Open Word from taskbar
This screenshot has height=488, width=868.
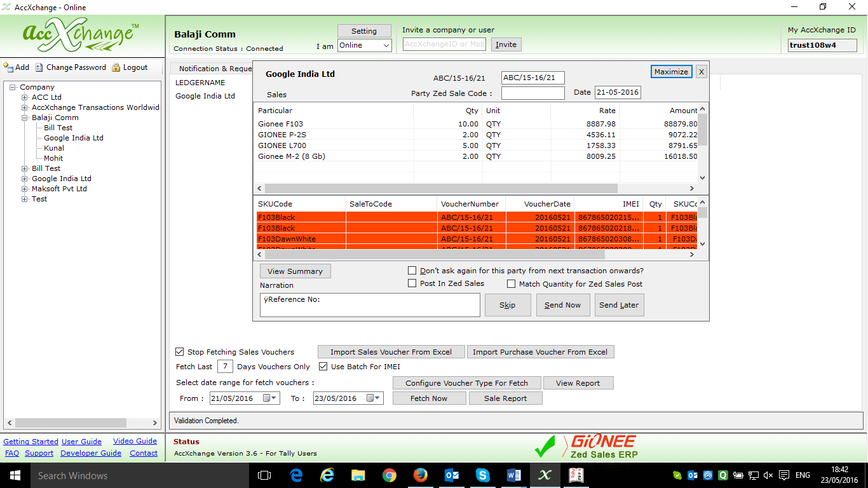pyautogui.click(x=514, y=475)
